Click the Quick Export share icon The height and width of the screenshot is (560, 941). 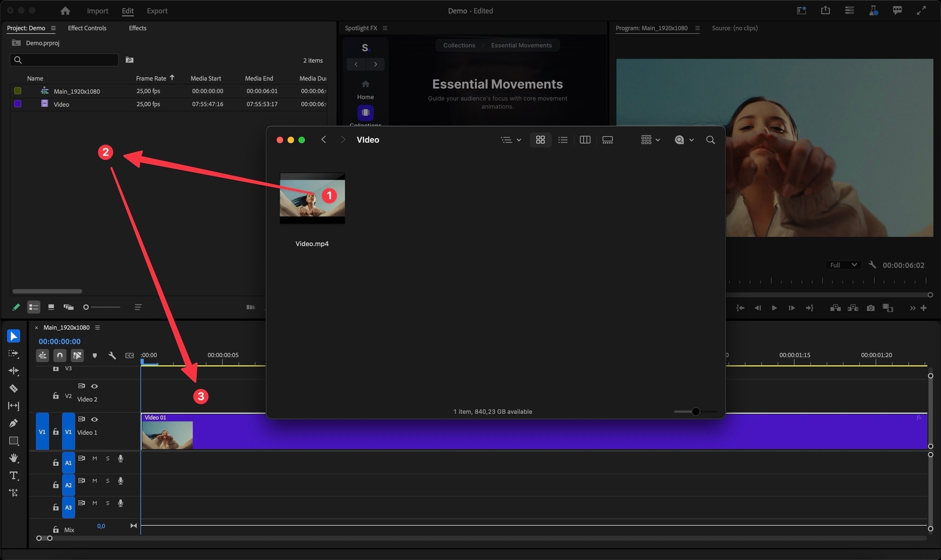point(825,10)
